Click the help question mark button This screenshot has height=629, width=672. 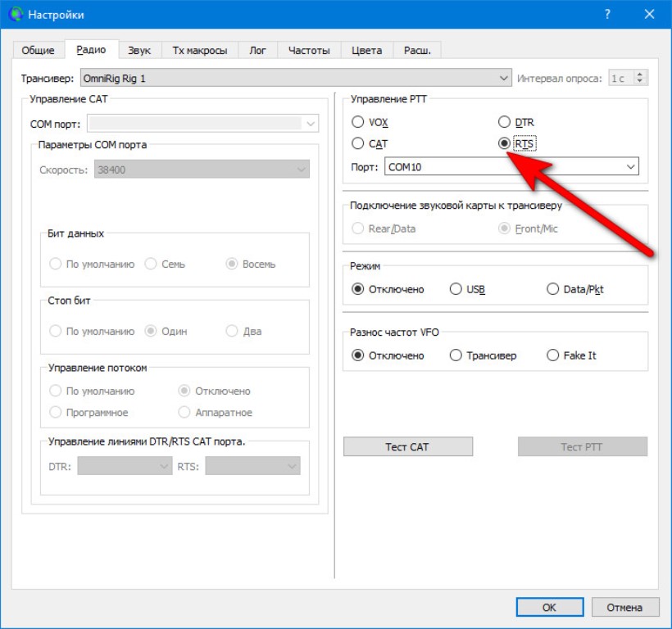pos(607,14)
